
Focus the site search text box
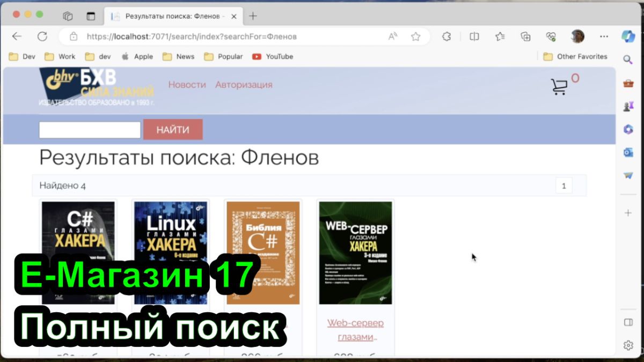[90, 130]
